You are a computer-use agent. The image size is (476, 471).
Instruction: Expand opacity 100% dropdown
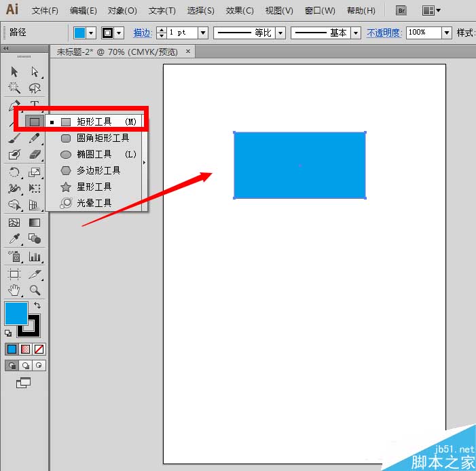447,33
